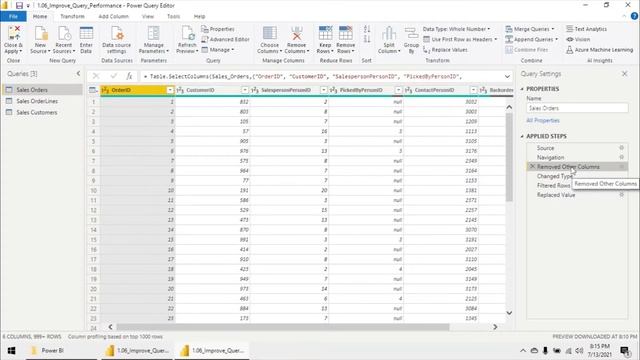The width and height of the screenshot is (640, 360).
Task: Open the All Properties link
Action: (x=543, y=120)
